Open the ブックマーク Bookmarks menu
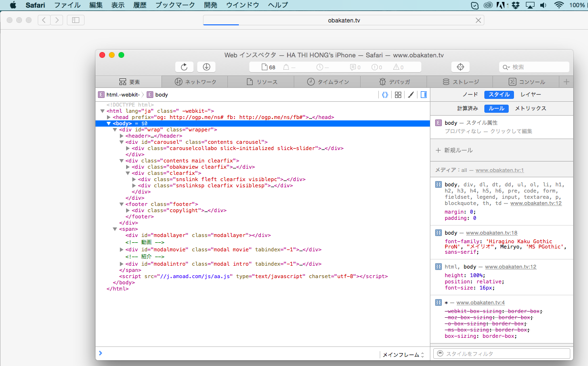588x366 pixels. 175,5
